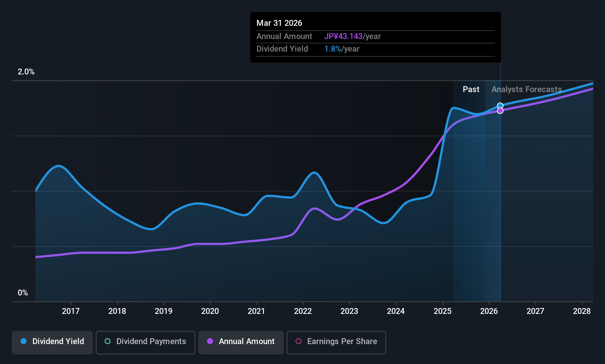This screenshot has height=364, width=605.
Task: Click the 2021 x-axis label
Action: click(x=256, y=311)
